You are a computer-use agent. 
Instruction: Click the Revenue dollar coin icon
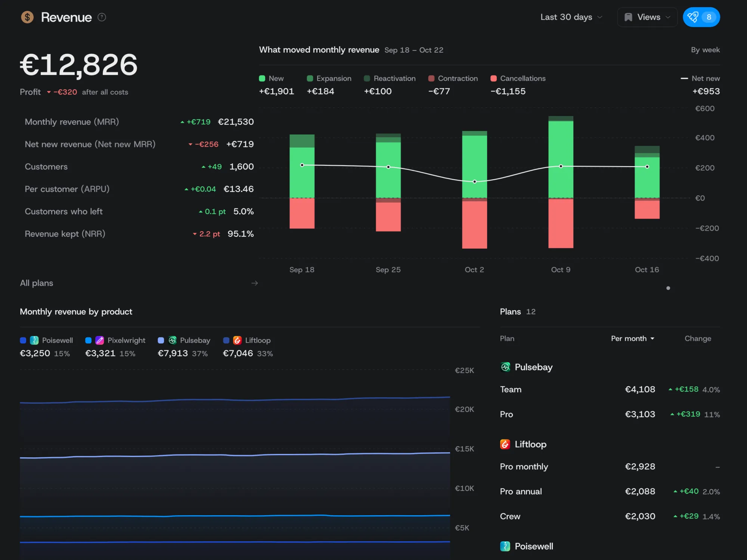pyautogui.click(x=27, y=17)
